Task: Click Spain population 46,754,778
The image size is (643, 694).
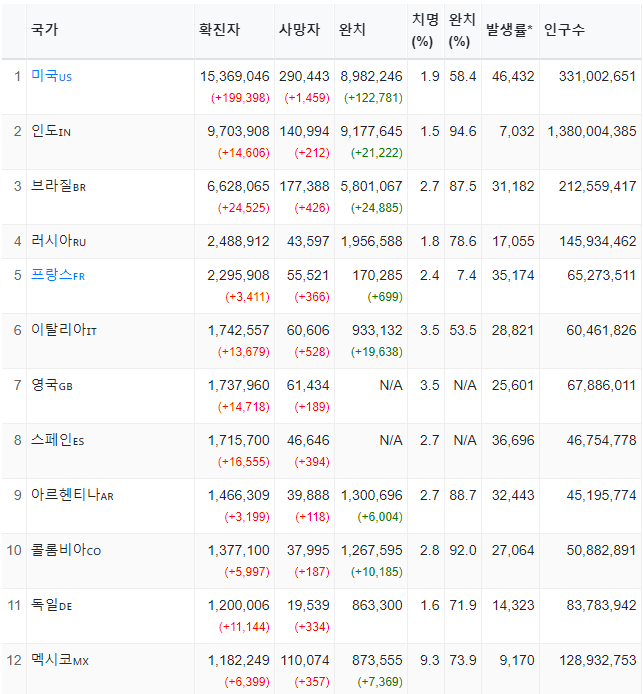Action: coord(601,440)
